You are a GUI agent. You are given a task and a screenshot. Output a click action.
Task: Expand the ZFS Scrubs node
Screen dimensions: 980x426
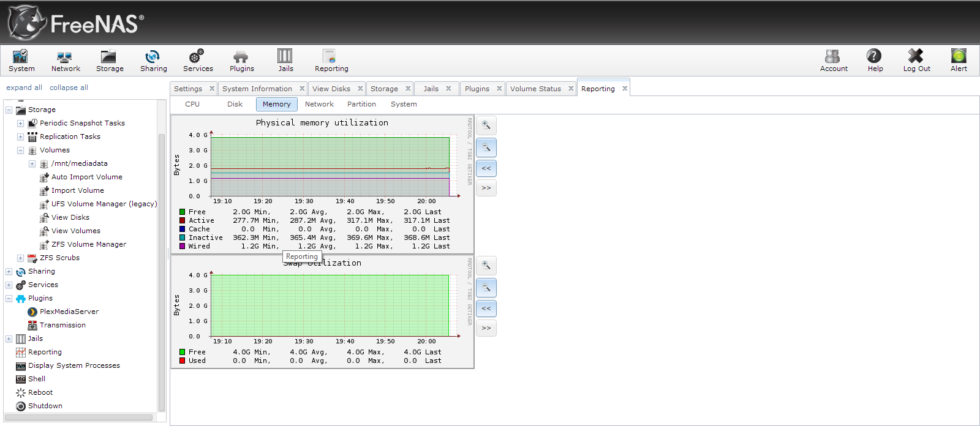click(20, 258)
